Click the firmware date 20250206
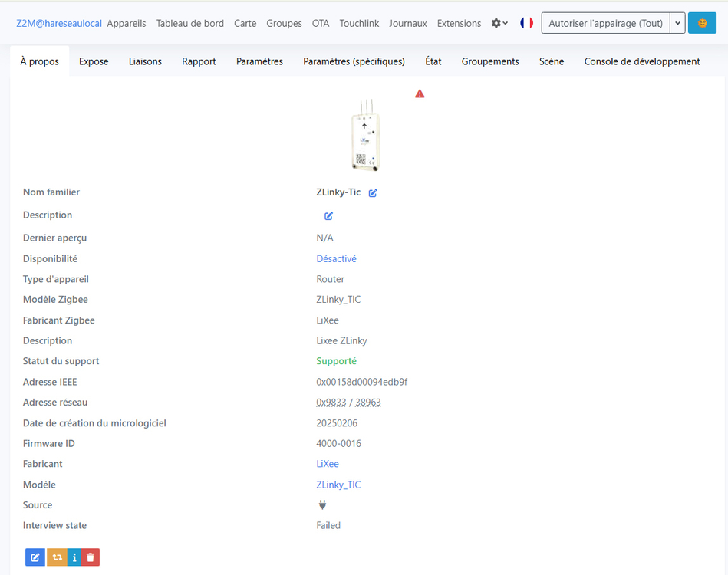Image resolution: width=728 pixels, height=575 pixels. [x=337, y=423]
